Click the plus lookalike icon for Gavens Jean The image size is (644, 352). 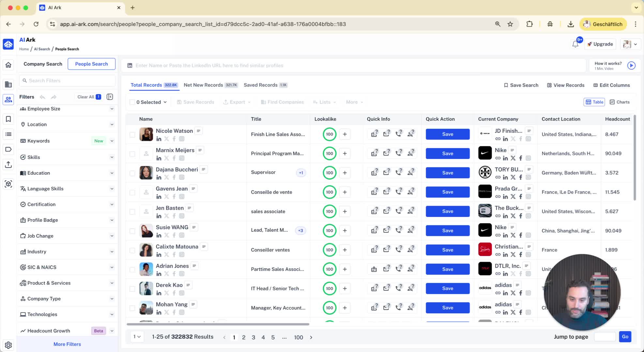point(345,192)
